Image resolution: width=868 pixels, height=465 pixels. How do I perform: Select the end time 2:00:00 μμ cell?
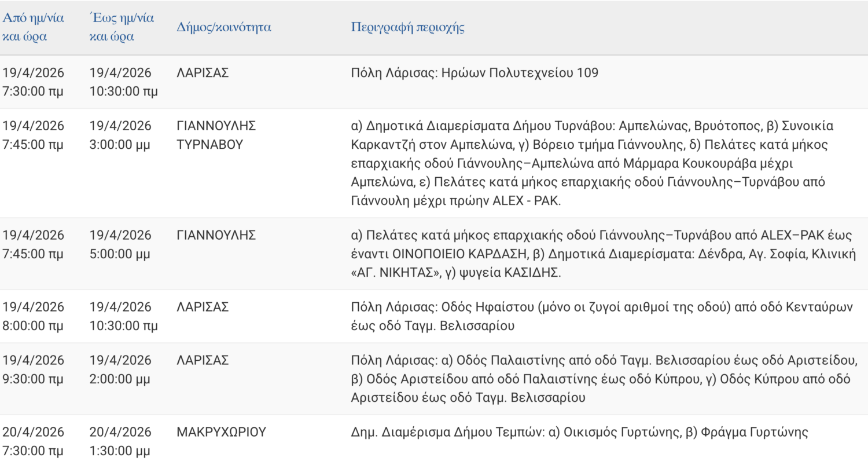120,369
